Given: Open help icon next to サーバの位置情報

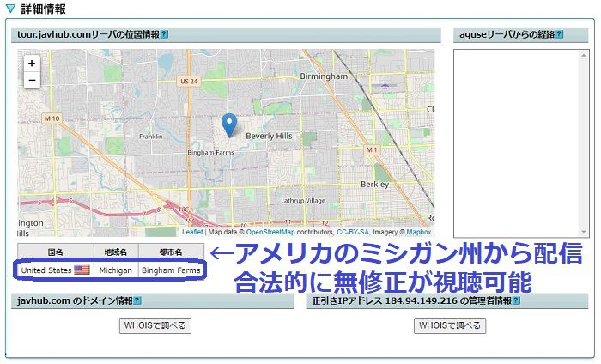Looking at the screenshot, I should coord(164,34).
